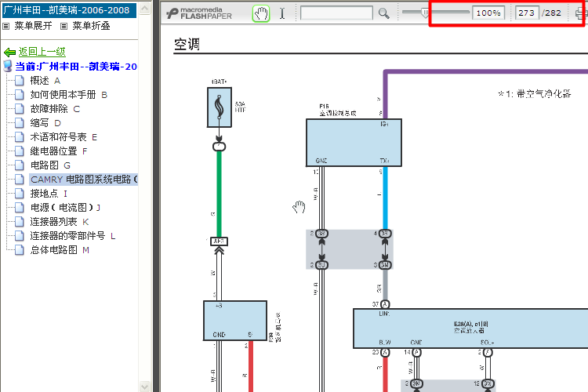Open the 继电器位置 F section
This screenshot has height=392, width=588.
pyautogui.click(x=59, y=151)
